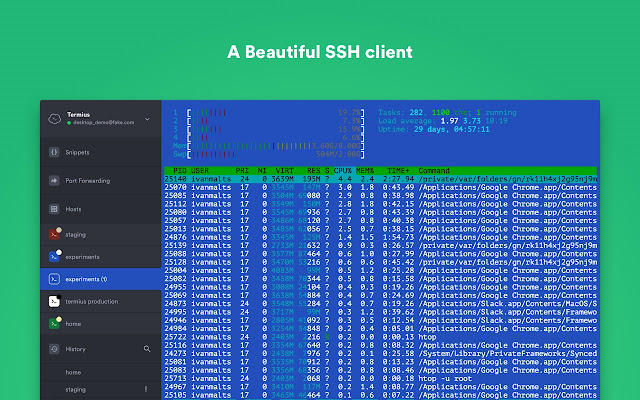Image resolution: width=640 pixels, height=400 pixels.
Task: Click the History clock icon
Action: 54,349
